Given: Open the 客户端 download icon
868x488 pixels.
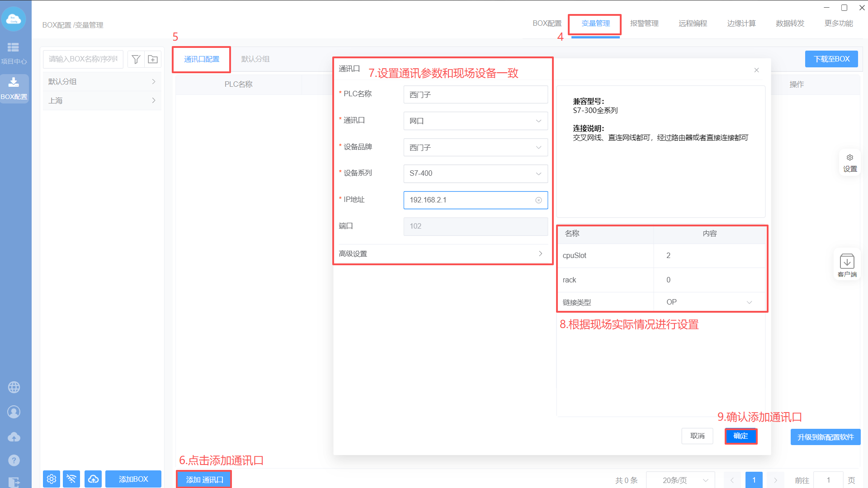Looking at the screenshot, I should (847, 262).
